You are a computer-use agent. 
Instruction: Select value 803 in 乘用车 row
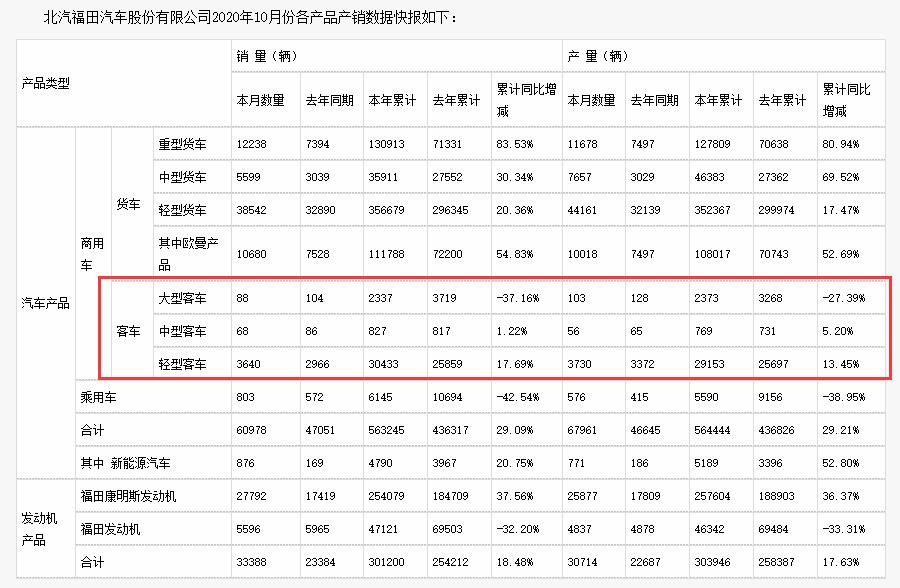245,397
